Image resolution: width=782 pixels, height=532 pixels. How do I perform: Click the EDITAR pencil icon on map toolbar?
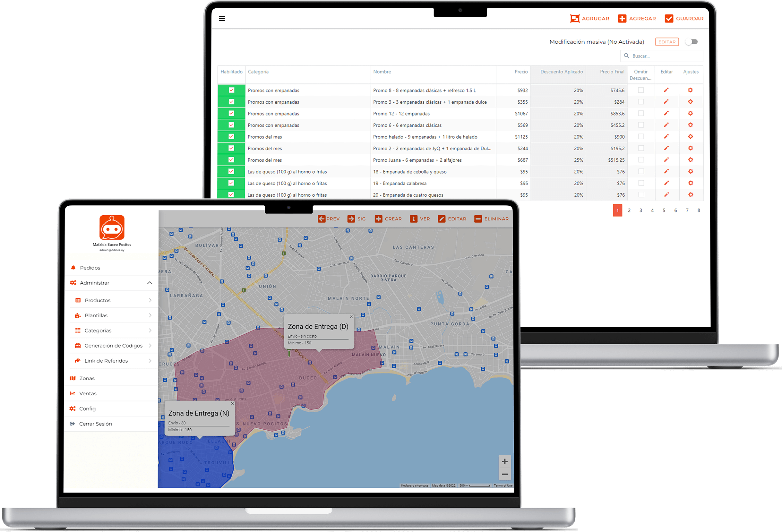click(442, 219)
